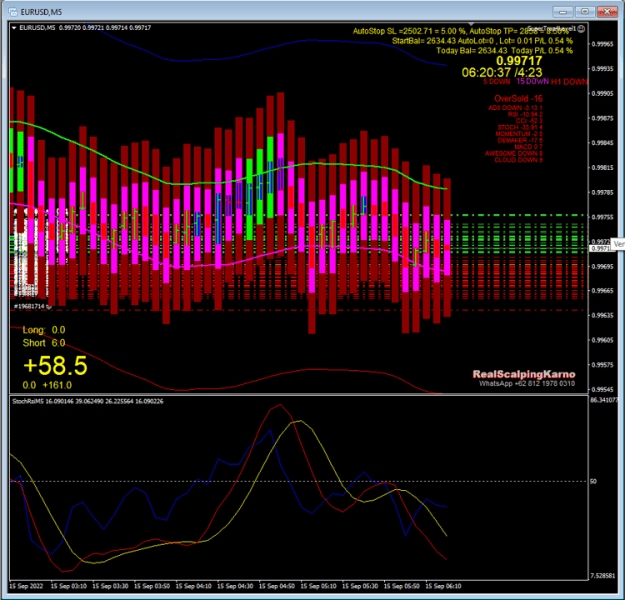Click the 15 Sep 06:10 time label
The width and height of the screenshot is (625, 600).
tap(444, 586)
